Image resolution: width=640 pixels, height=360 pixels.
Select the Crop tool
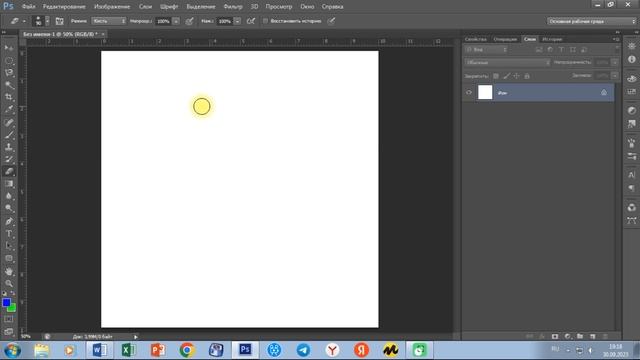9,98
